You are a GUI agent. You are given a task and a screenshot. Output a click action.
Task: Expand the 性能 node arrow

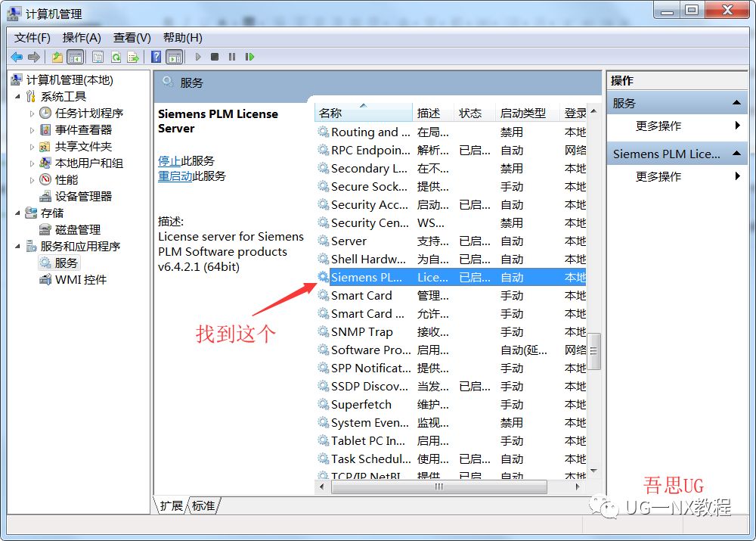32,180
